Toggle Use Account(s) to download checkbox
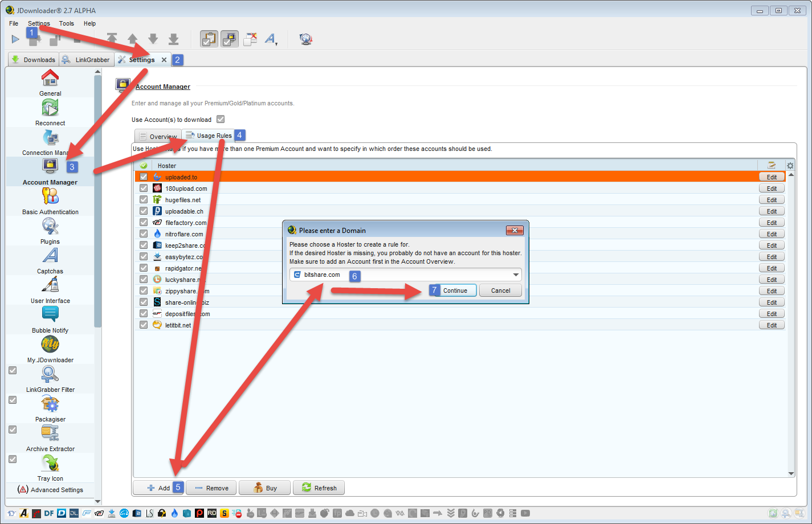Viewport: 812px width, 524px height. (x=221, y=119)
